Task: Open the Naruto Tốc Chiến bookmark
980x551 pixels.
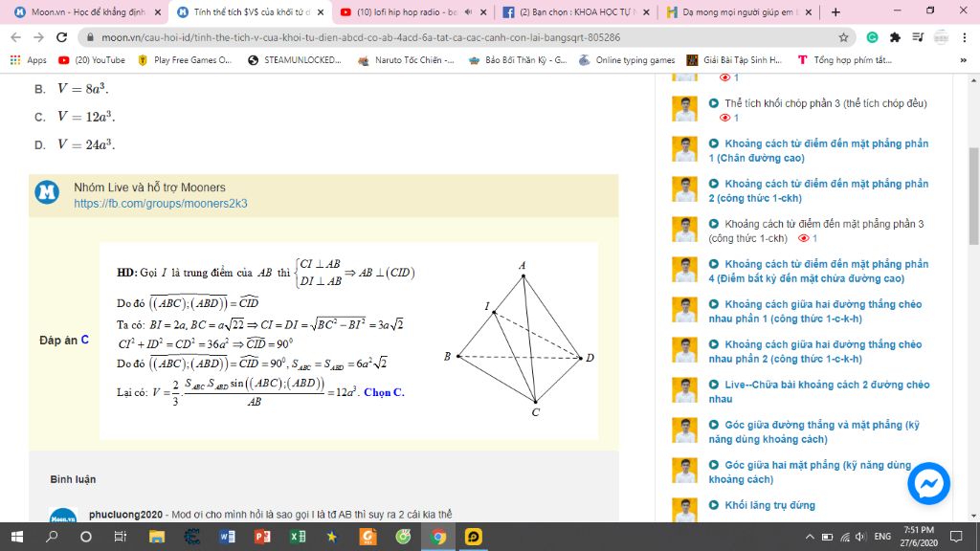Action: click(406, 60)
